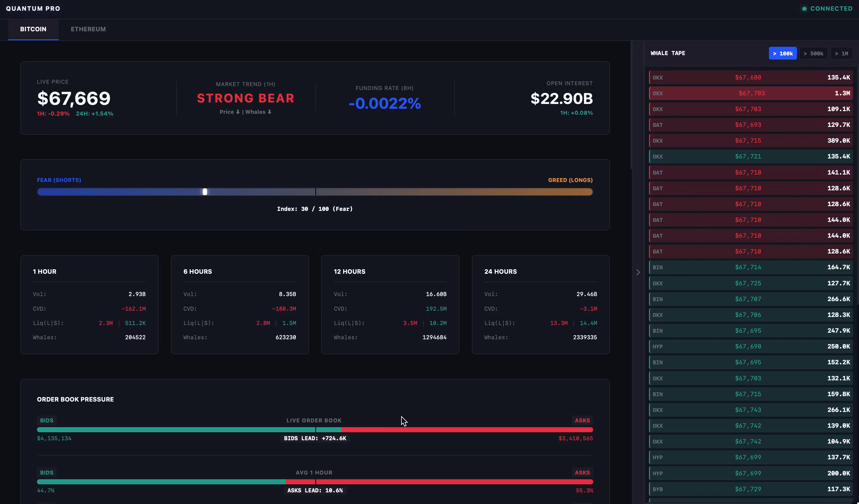Switch to the ETHEREUM tab
859x504 pixels.
click(88, 29)
